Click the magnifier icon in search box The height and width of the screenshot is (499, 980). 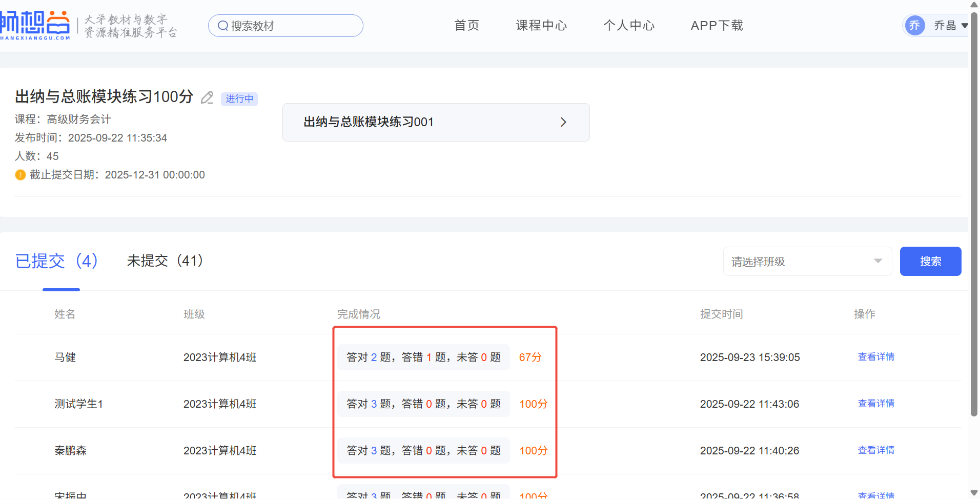[222, 26]
